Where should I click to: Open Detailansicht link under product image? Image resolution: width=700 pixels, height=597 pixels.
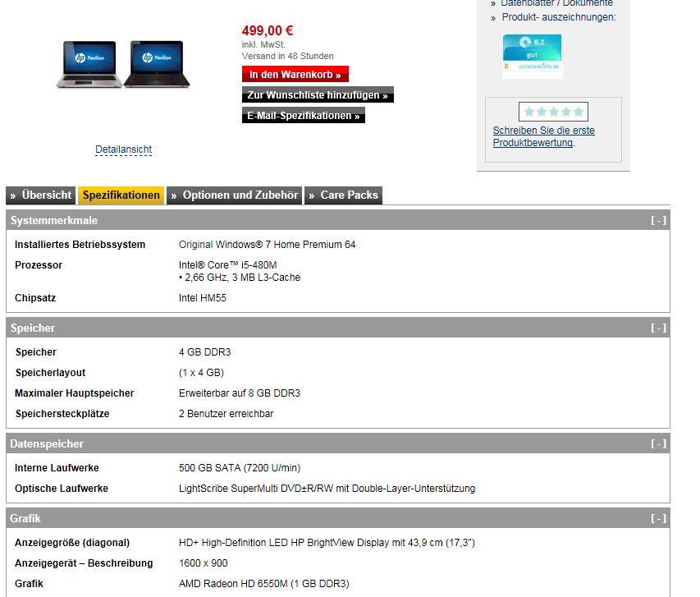pos(124,149)
